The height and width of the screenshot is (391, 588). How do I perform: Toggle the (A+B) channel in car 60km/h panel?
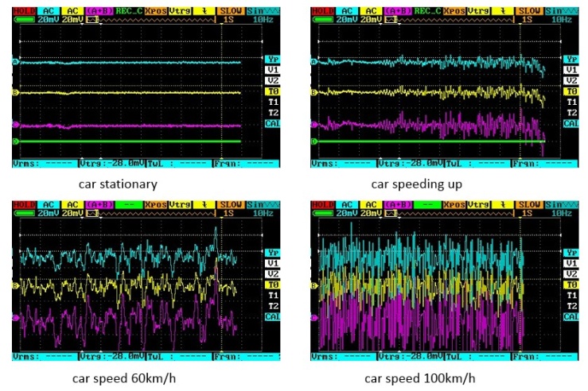pos(100,205)
